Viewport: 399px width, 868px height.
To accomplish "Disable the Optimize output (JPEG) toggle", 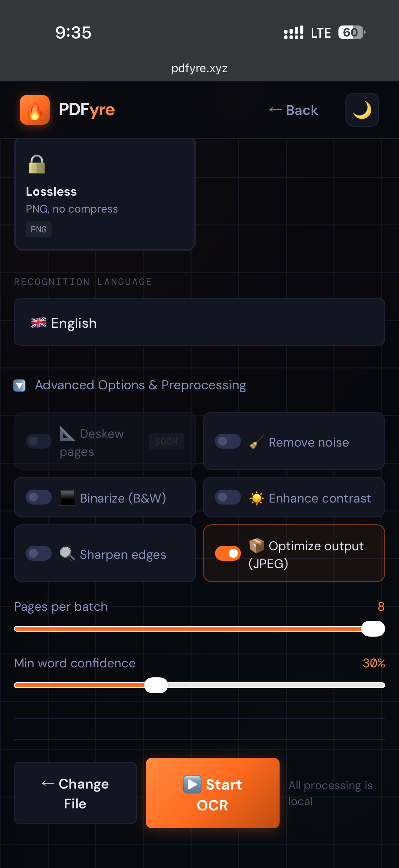I will (228, 553).
